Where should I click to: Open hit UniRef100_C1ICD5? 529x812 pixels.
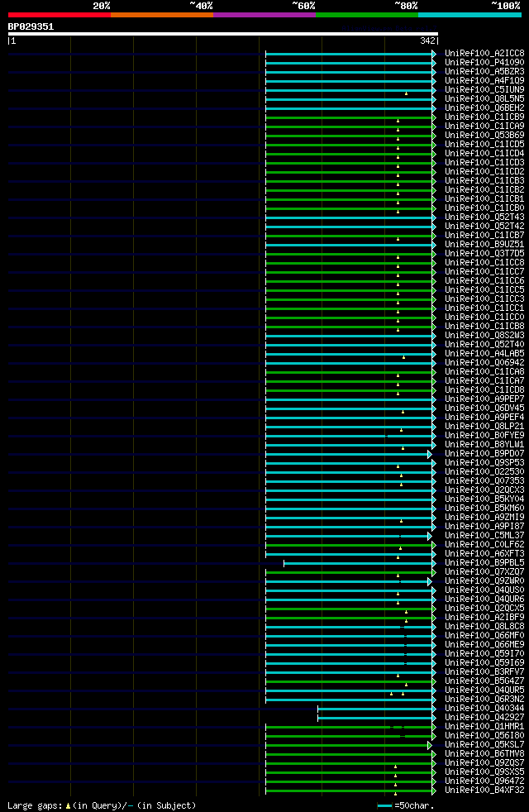pyautogui.click(x=484, y=144)
